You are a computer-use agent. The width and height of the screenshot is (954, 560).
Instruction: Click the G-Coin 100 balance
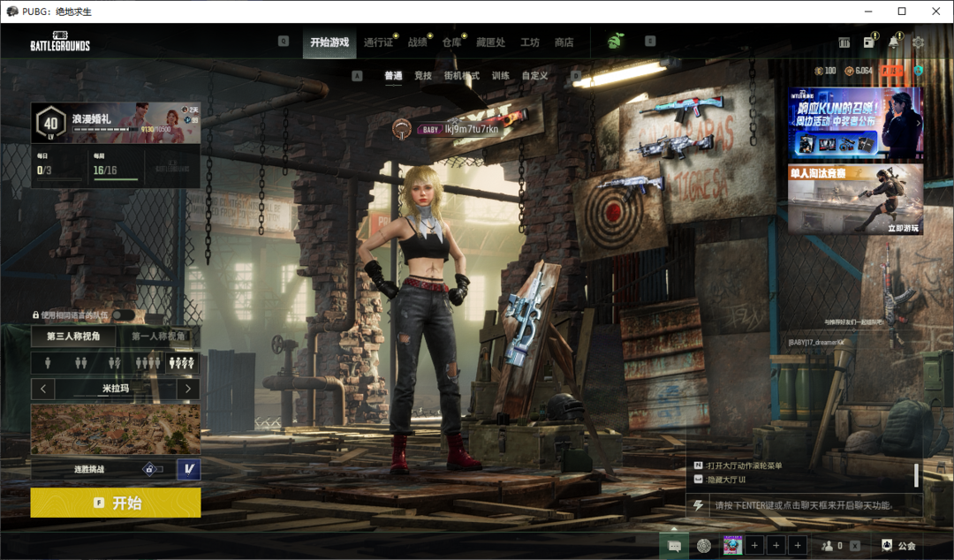tap(826, 71)
